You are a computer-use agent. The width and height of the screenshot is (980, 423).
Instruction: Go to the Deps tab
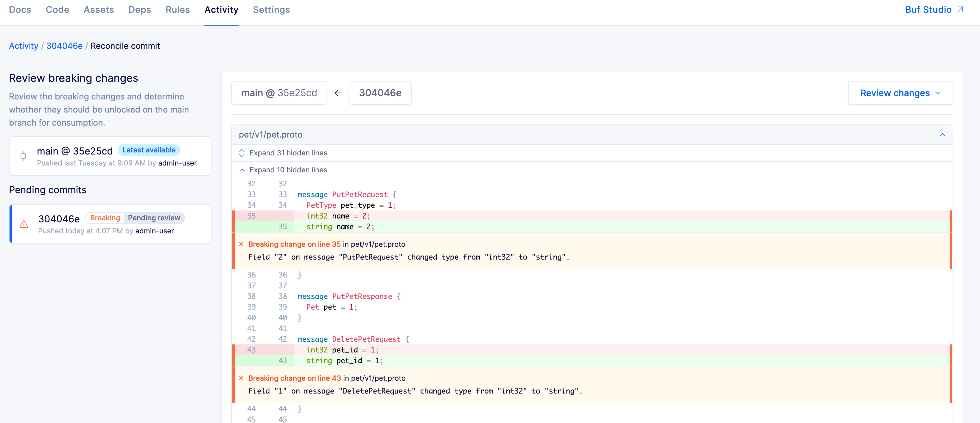pyautogui.click(x=140, y=10)
